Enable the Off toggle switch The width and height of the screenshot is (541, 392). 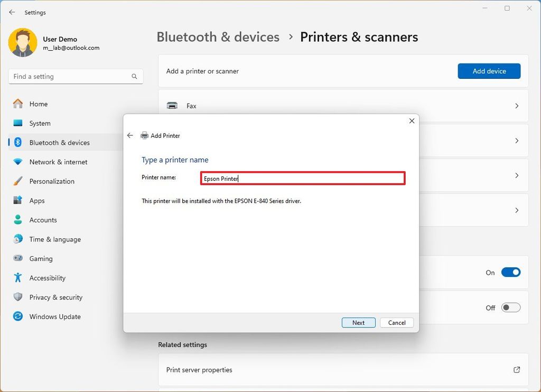510,307
